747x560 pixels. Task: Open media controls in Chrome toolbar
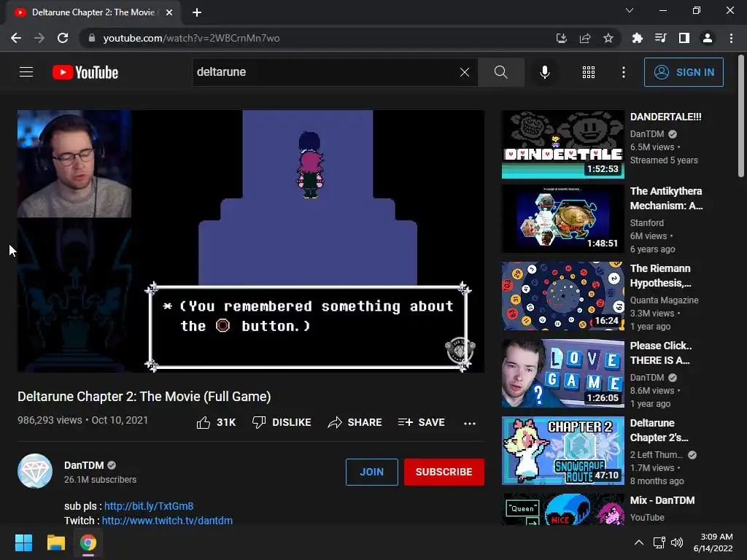660,38
